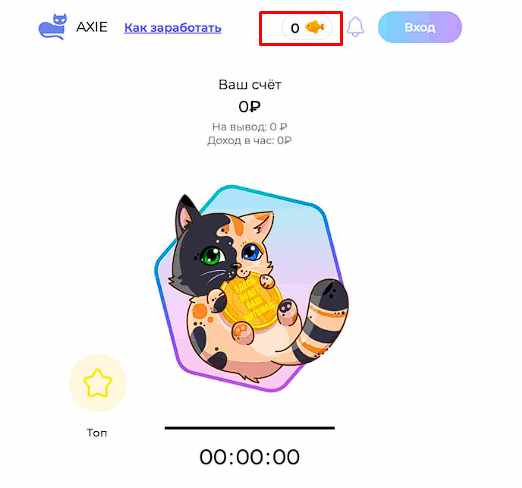Click the Ваш счёт heading
This screenshot has height=488, width=522.
click(250, 85)
